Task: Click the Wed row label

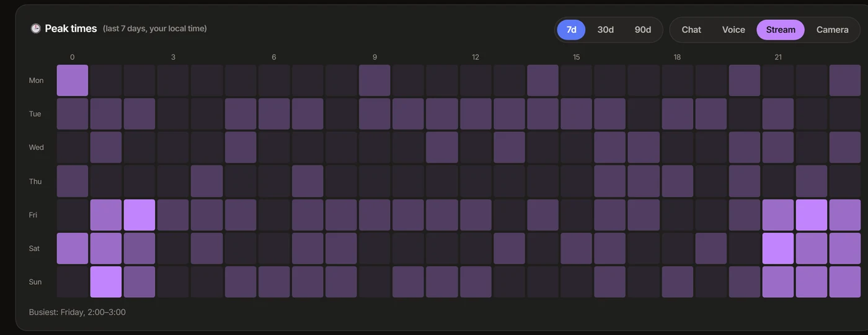Action: (x=37, y=147)
